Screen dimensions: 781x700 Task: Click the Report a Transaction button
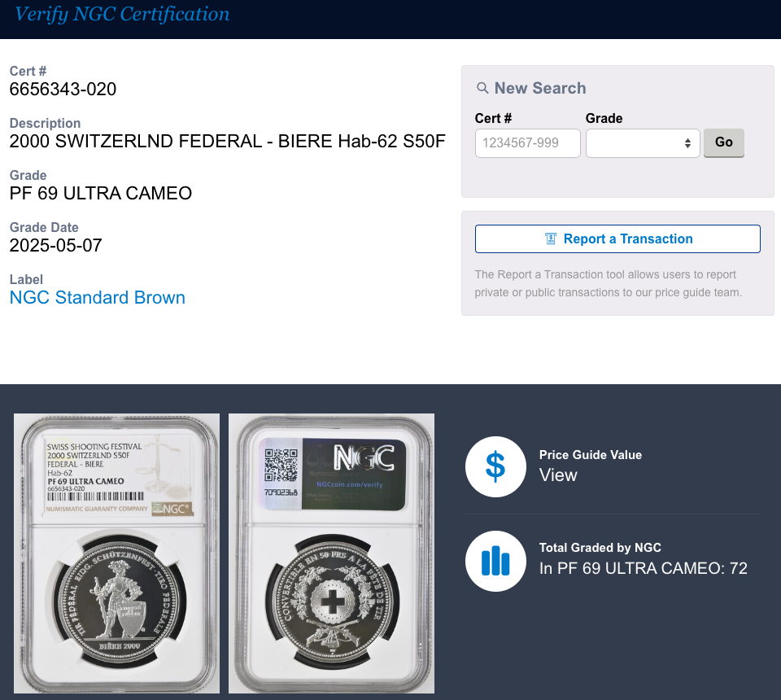pos(617,239)
